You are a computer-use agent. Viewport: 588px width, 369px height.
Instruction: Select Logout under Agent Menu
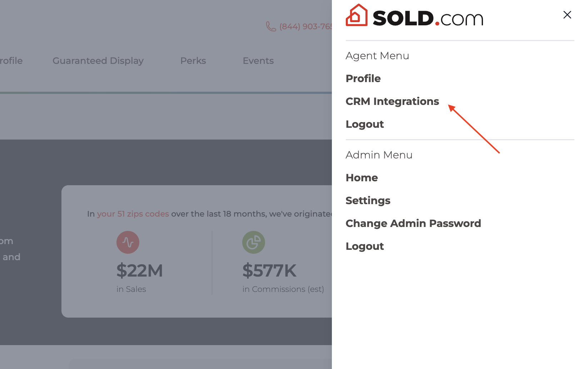364,124
